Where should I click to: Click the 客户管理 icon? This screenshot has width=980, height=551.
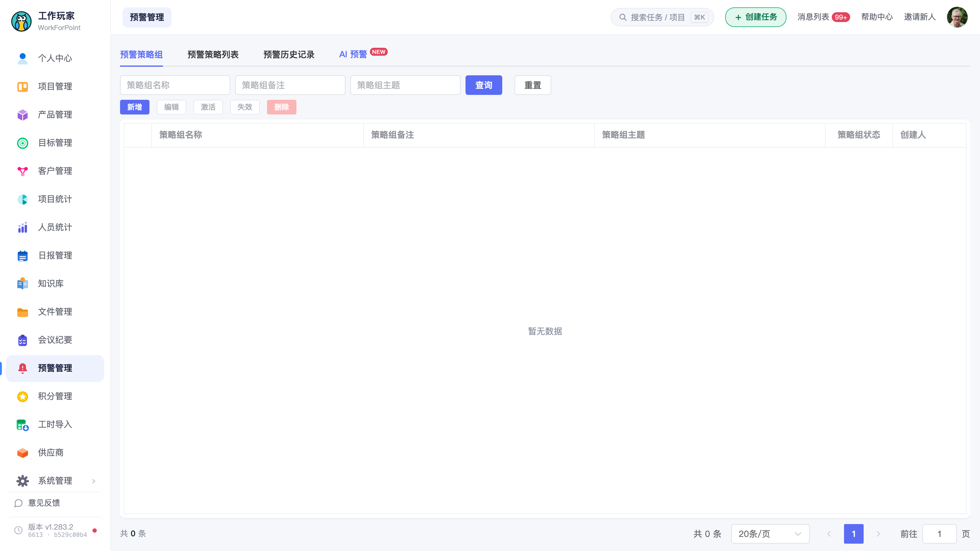[x=22, y=171]
